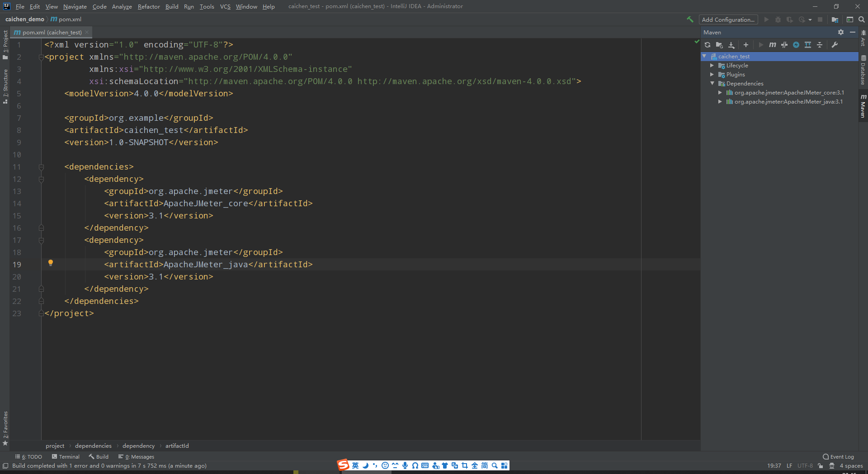Click 'dependencies' in the XML breadcrumb
Image resolution: width=868 pixels, height=474 pixels.
tap(93, 446)
